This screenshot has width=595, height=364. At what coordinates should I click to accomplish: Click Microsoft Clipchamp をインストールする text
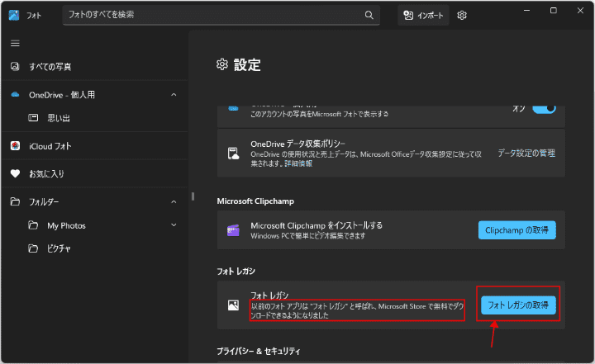tap(317, 225)
